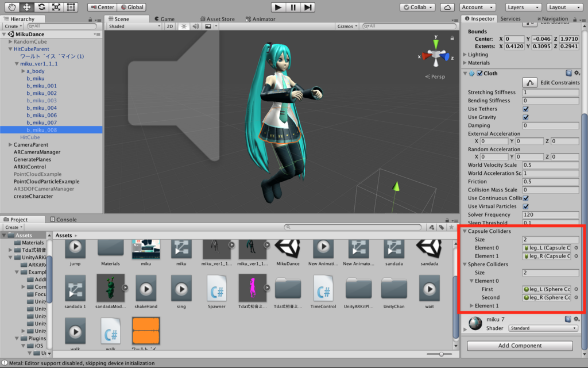Screen dimensions: 588x368
Task: Click the Step forward button
Action: tap(308, 7)
